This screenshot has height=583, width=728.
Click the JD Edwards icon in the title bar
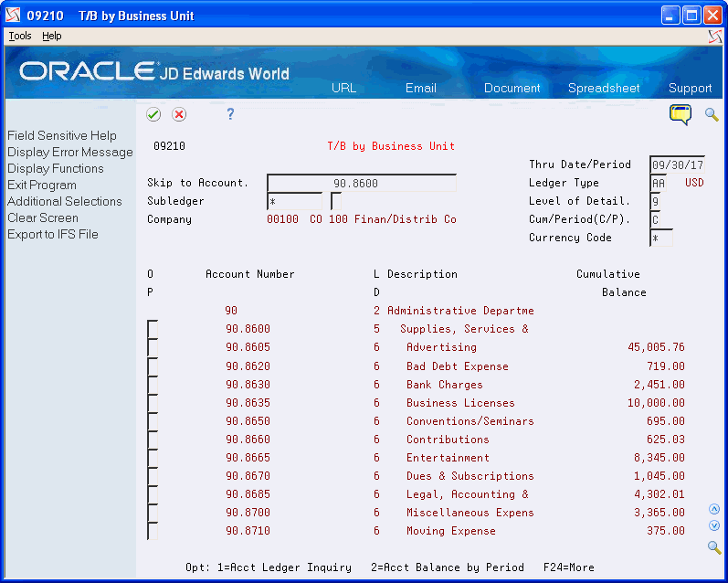coord(13,16)
